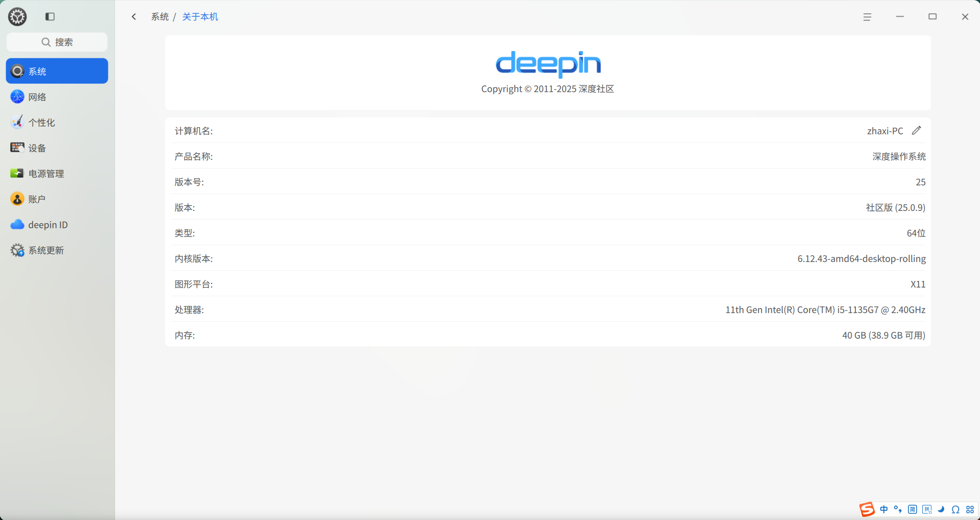Click the 系统 breadcrumb link
The image size is (980, 520).
[x=159, y=17]
